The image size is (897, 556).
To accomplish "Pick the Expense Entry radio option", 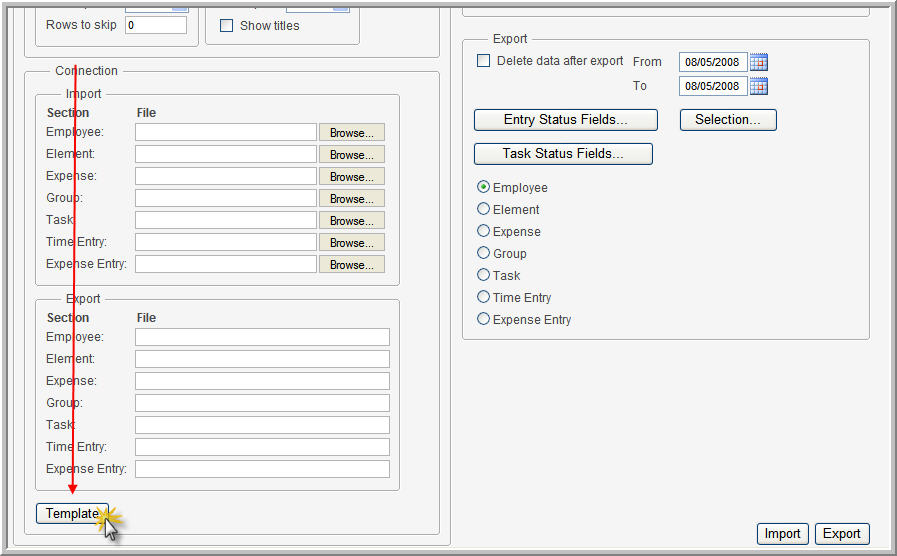I will [x=483, y=319].
